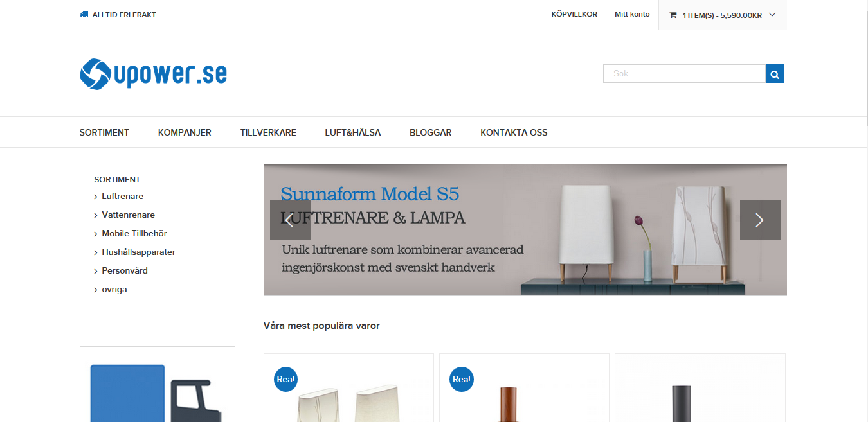The width and height of the screenshot is (868, 422).
Task: Open the SORTIMENT menu
Action: coord(104,132)
